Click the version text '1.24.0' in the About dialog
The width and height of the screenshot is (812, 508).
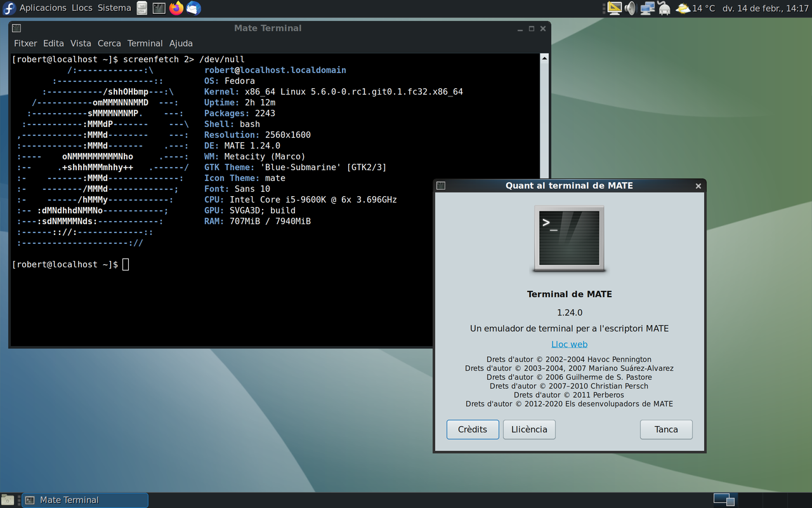point(569,312)
